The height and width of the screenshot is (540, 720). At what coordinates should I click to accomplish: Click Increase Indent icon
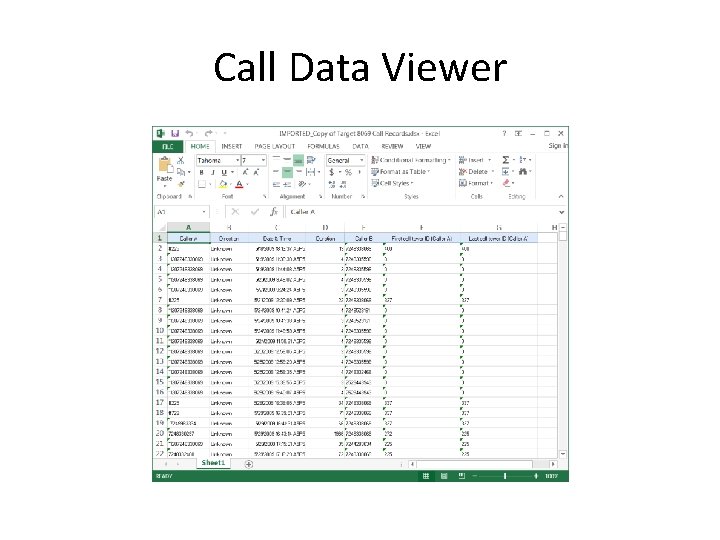pos(287,184)
